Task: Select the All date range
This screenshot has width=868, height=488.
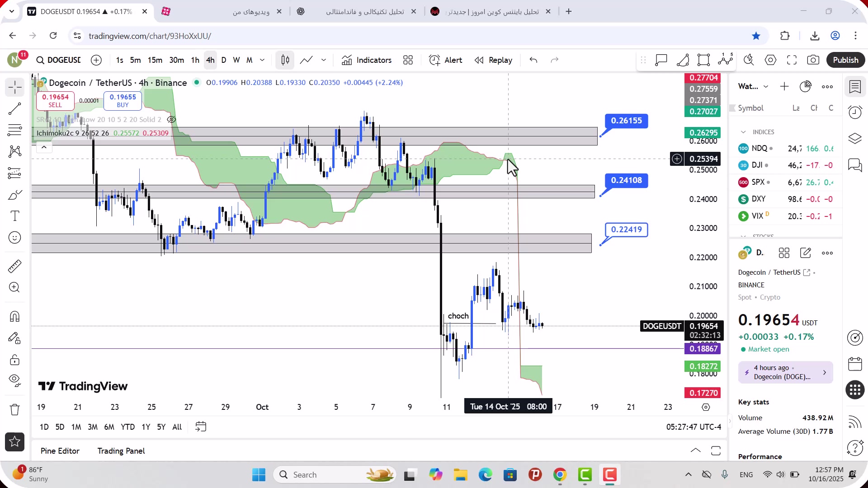Action: 177,427
